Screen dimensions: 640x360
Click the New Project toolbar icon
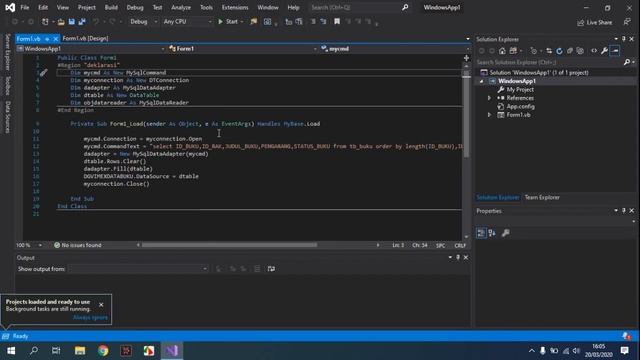click(x=45, y=22)
